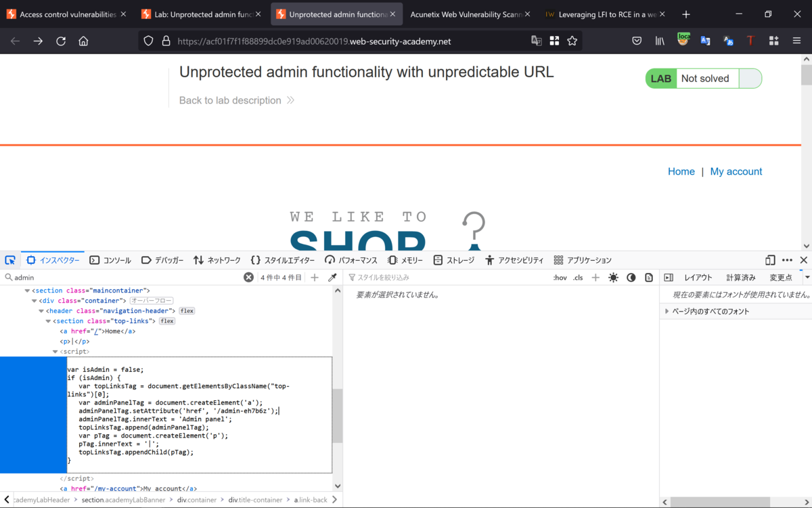Close the 'Leveraging LFI to RCE' tab
This screenshot has width=812, height=508.
pyautogui.click(x=662, y=14)
